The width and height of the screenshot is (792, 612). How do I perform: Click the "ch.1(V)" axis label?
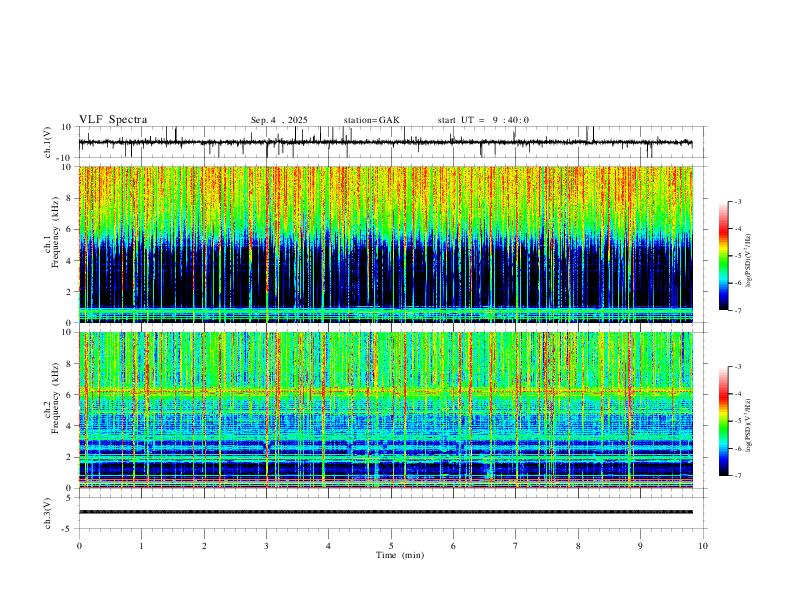pyautogui.click(x=48, y=142)
